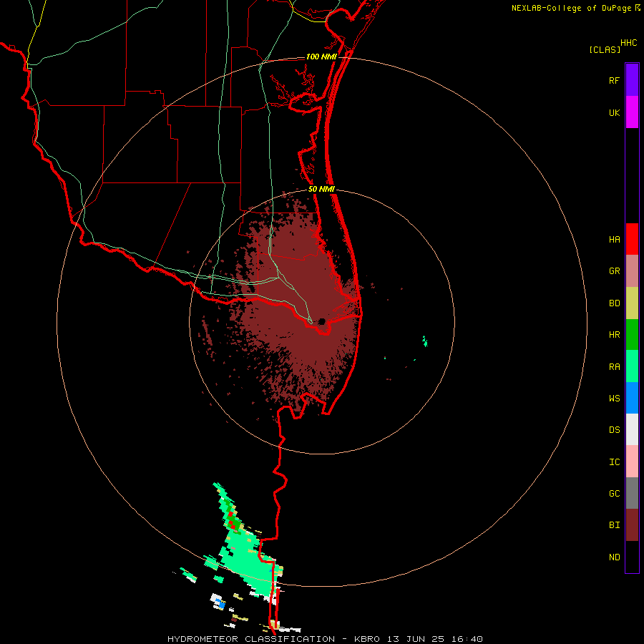Click the HA legend label
This screenshot has height=644, width=644.
pos(614,240)
